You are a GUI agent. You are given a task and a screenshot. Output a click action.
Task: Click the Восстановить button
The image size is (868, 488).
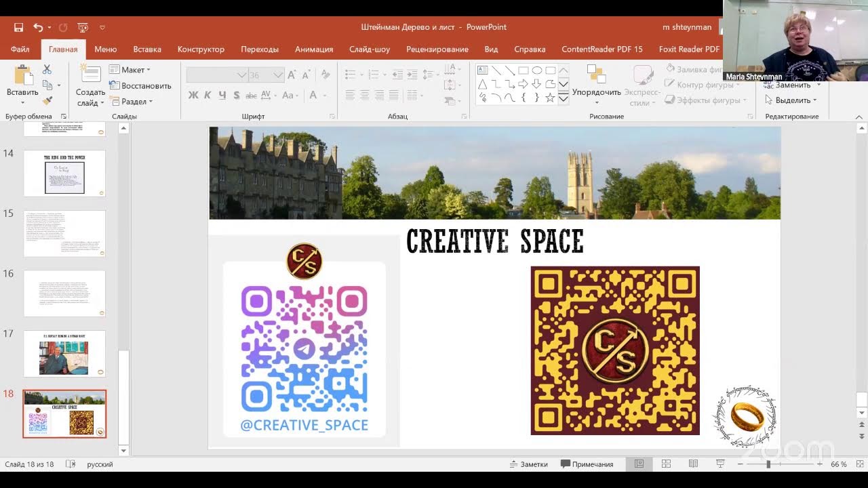(x=140, y=86)
